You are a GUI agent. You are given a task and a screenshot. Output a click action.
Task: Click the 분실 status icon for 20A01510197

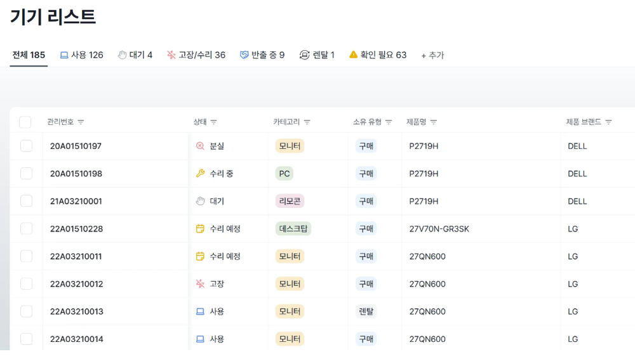pyautogui.click(x=200, y=146)
